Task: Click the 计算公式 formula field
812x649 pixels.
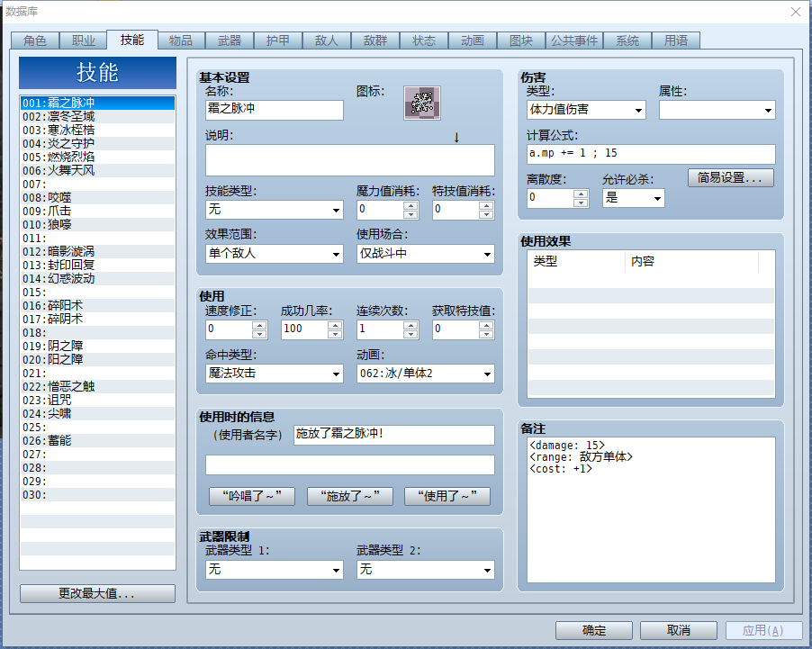Action: (651, 154)
